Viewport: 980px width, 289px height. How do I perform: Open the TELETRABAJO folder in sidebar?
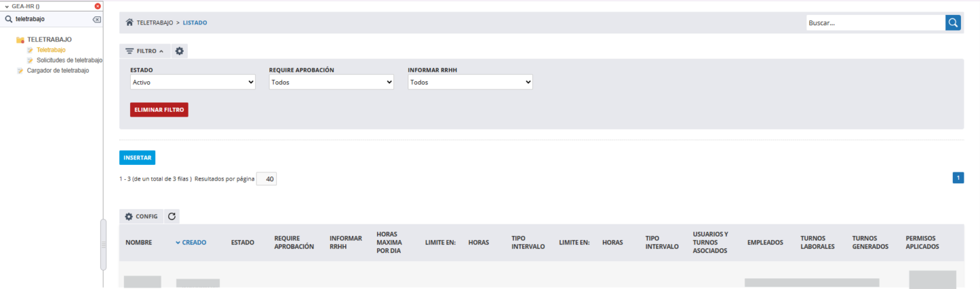[48, 40]
